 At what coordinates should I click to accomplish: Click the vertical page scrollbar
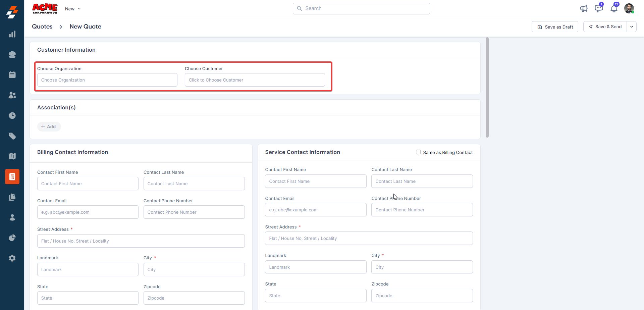(x=487, y=87)
